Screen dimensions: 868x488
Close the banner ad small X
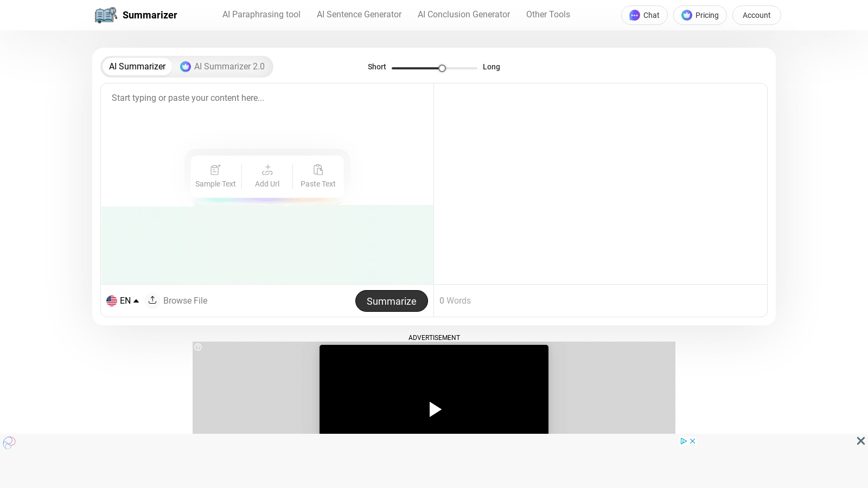coord(692,441)
